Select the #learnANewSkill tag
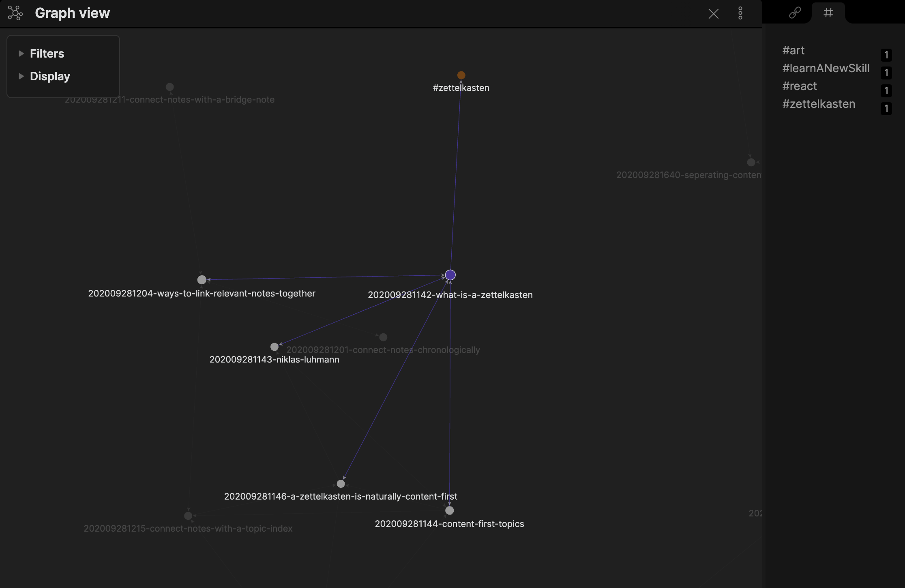 [x=826, y=68]
